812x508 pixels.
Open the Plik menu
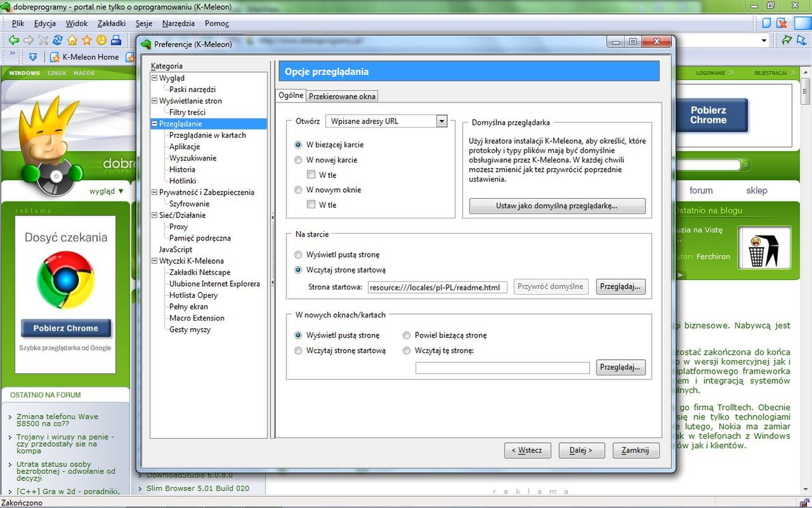[18, 23]
